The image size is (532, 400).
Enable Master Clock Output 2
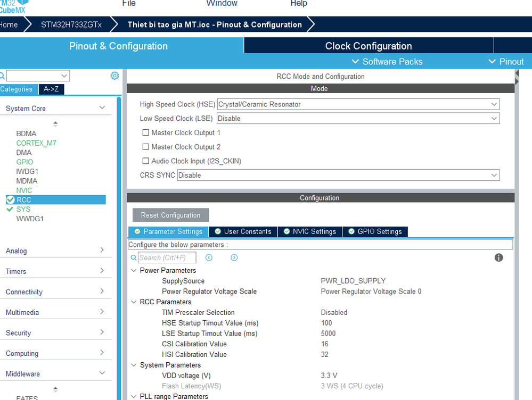click(x=146, y=147)
